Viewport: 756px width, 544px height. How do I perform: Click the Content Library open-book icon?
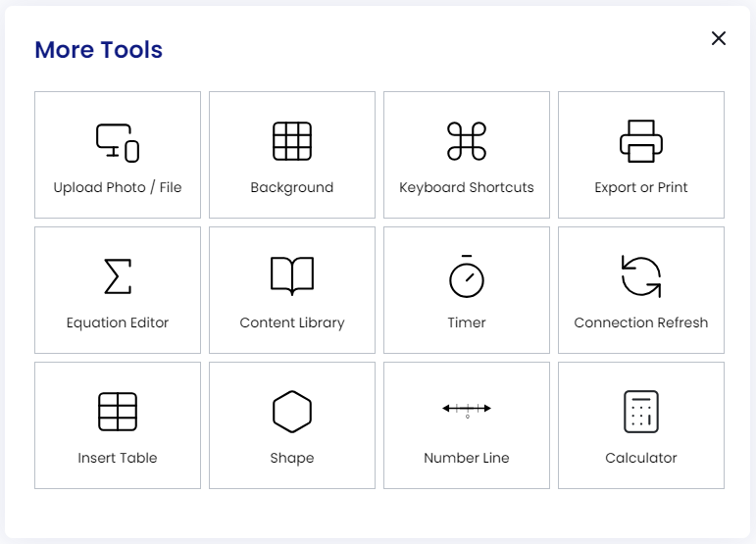coord(292,276)
